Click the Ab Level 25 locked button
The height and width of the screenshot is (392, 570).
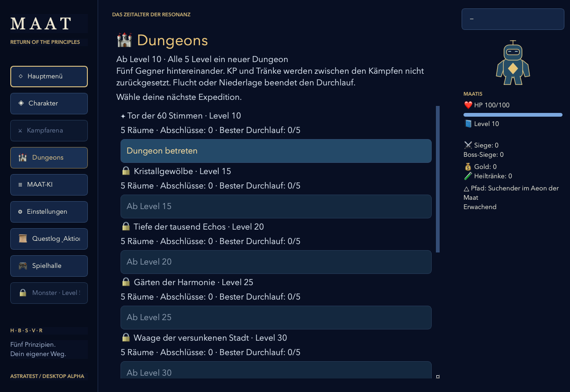coord(276,318)
